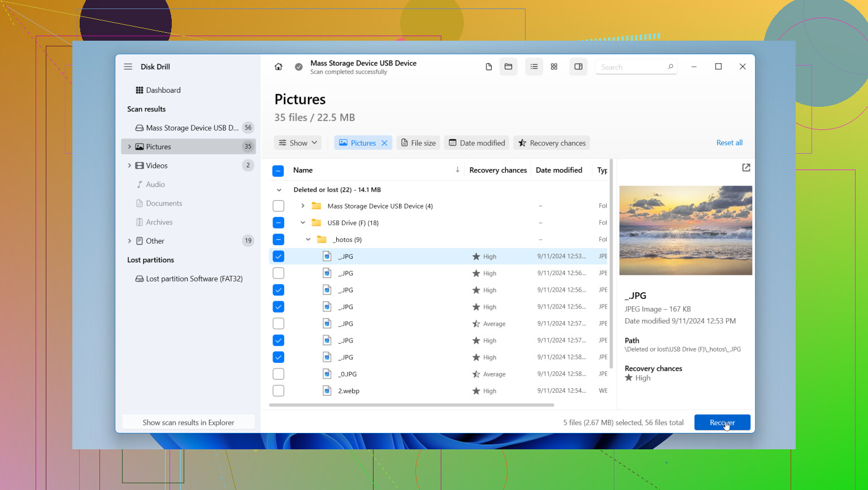Select Mass Storage Device USB D... scan result

point(188,128)
